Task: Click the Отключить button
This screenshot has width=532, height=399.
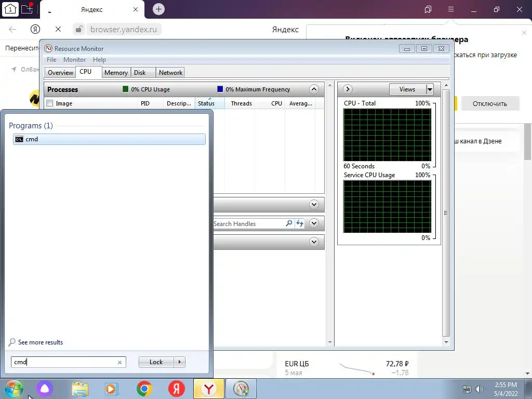Action: pos(490,104)
